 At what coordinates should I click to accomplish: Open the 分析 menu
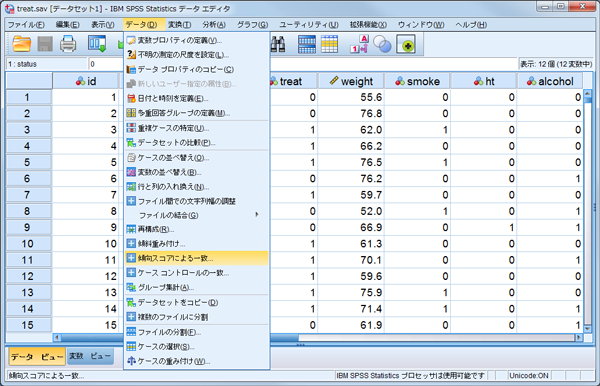click(x=214, y=25)
